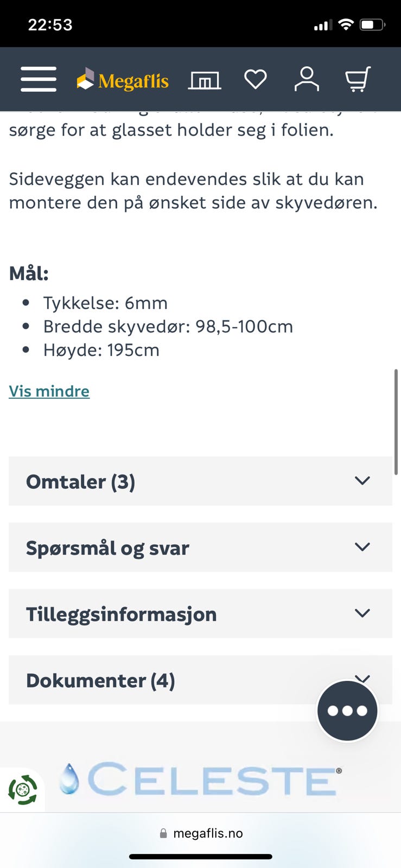This screenshot has width=401, height=868.
Task: Open the chat bubble button
Action: 347,711
